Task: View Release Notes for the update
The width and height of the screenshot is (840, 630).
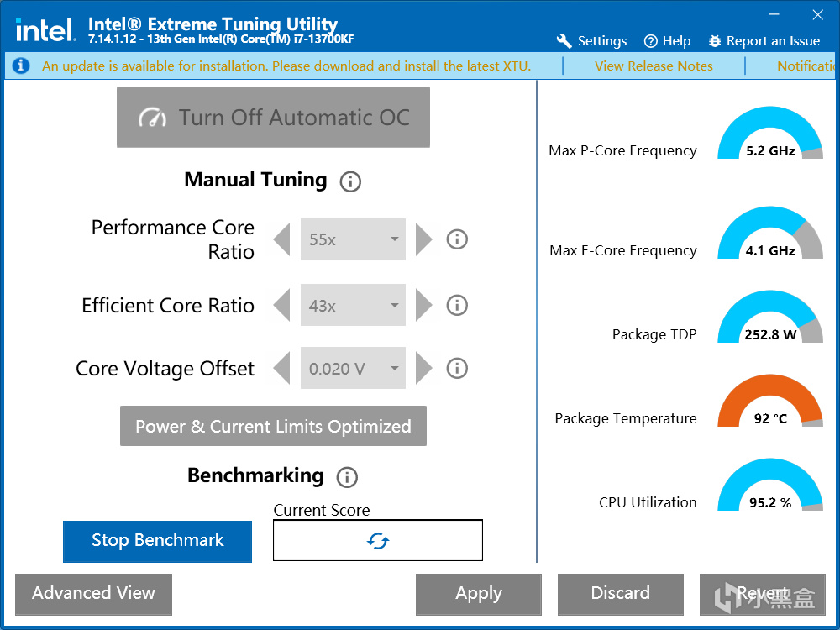Action: pos(654,66)
